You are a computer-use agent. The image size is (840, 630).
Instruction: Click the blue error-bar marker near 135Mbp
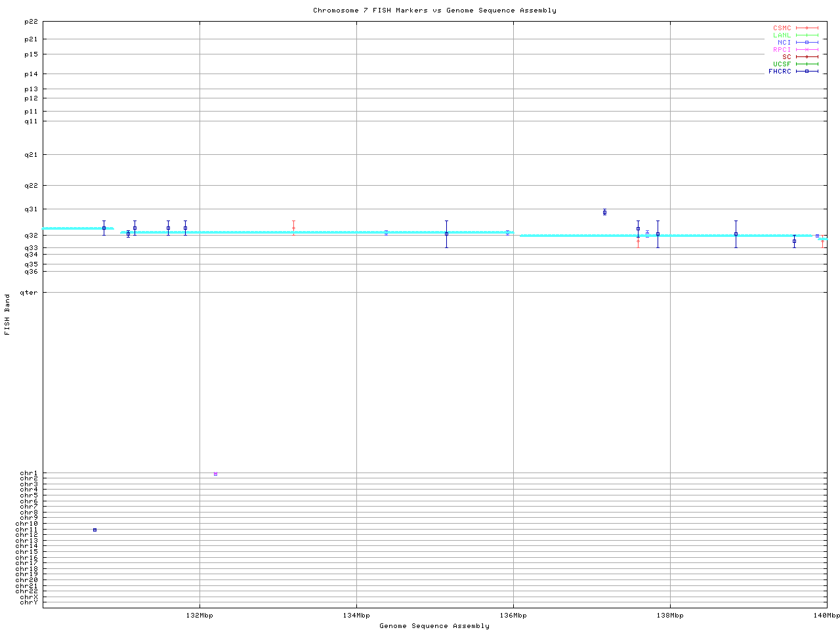click(446, 234)
